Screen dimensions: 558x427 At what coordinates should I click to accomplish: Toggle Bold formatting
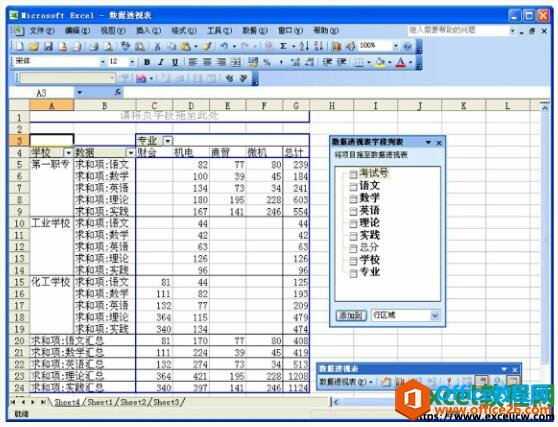point(147,62)
